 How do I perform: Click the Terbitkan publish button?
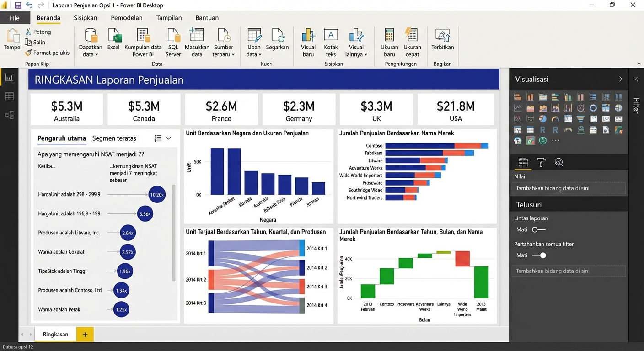point(442,41)
